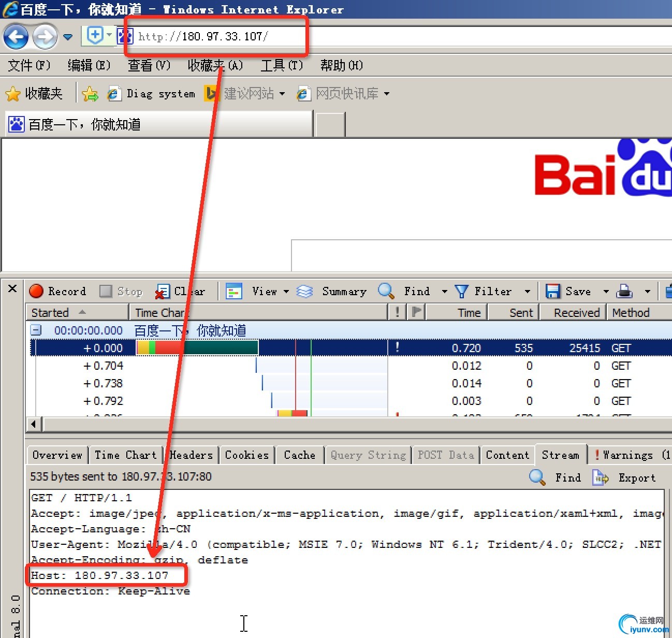The height and width of the screenshot is (638, 672).
Task: Sort by the Method column header
Action: coord(639,312)
